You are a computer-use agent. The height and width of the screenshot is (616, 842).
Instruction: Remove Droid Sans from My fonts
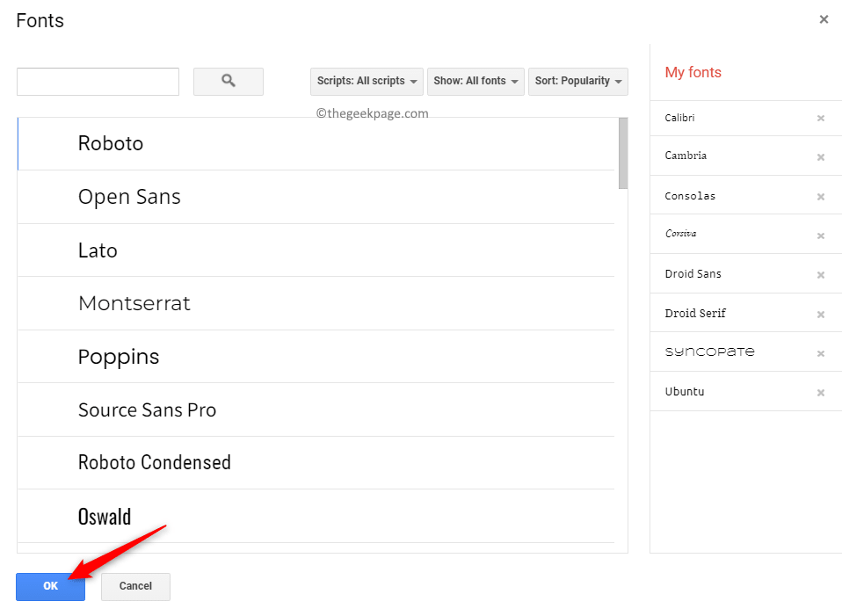click(821, 273)
